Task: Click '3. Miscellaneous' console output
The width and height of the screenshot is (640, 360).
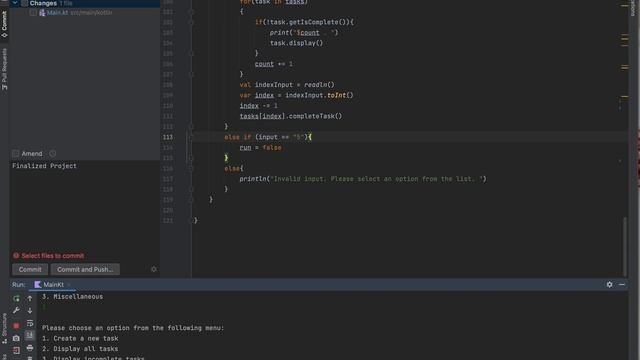Action: 73,297
